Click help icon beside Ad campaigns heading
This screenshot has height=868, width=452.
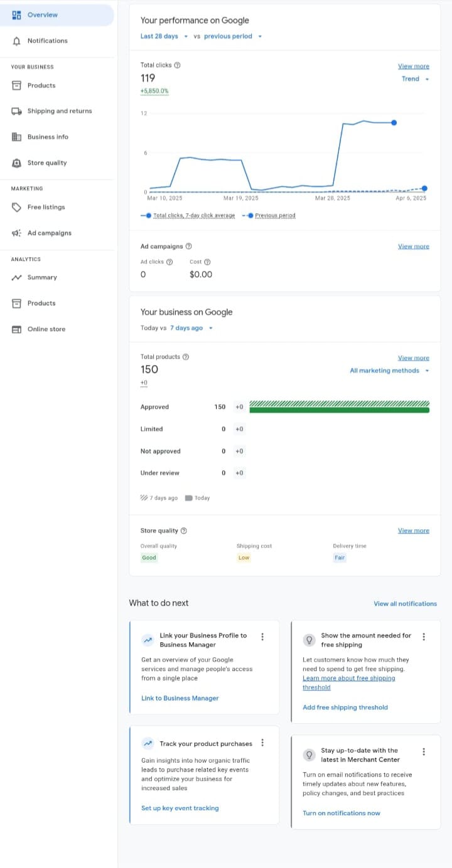point(189,246)
